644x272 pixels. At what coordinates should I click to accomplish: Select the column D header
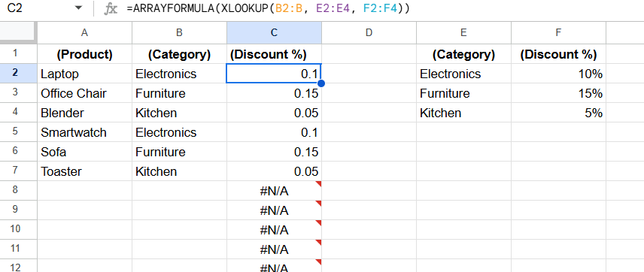tap(369, 33)
